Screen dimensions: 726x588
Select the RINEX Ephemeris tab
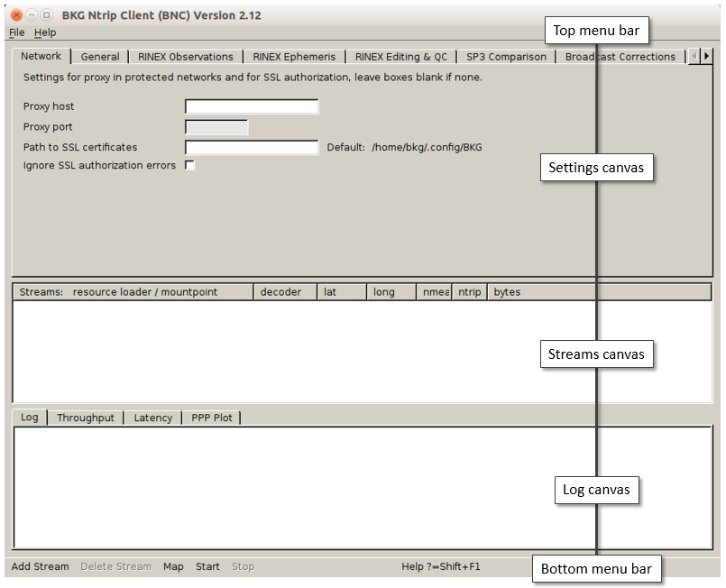click(x=294, y=56)
